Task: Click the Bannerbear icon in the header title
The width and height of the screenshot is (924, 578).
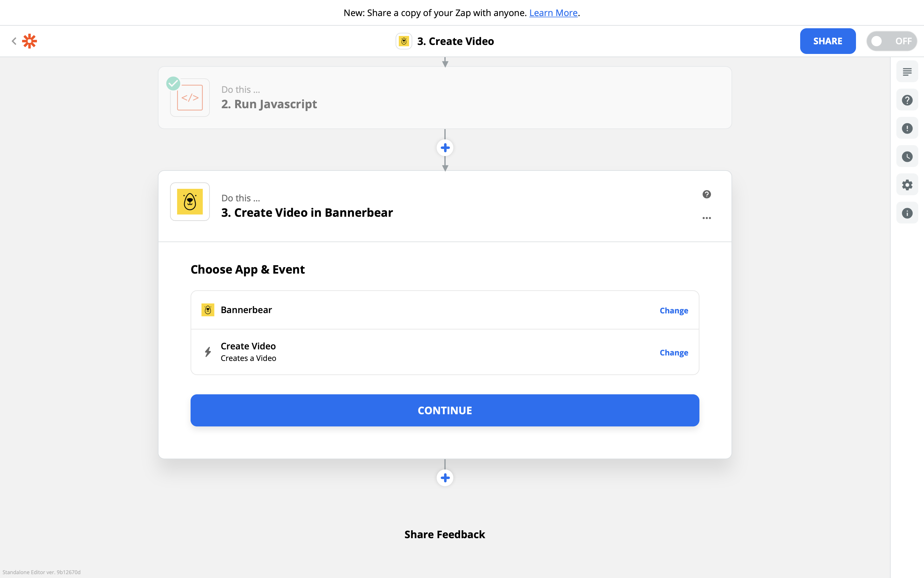Action: point(404,41)
